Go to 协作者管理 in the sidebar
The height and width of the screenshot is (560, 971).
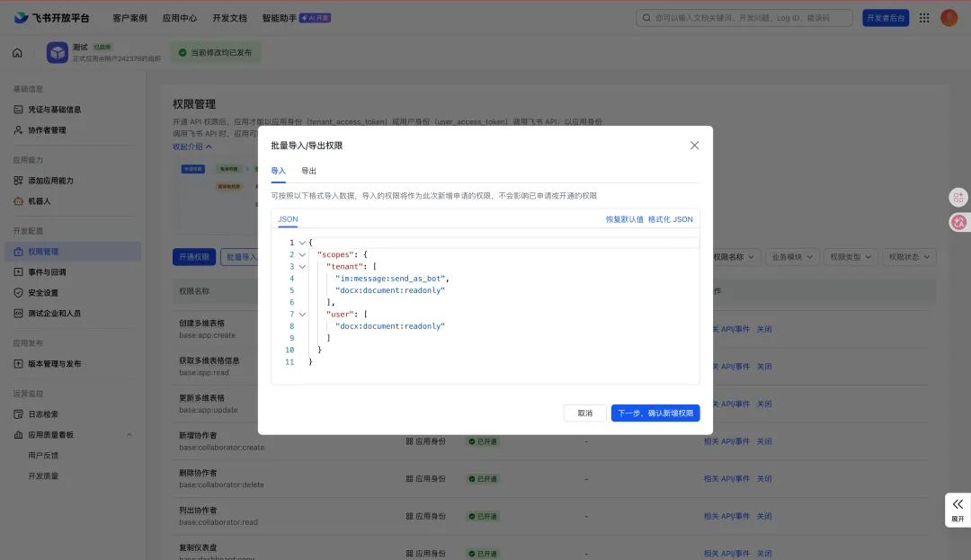(x=47, y=130)
